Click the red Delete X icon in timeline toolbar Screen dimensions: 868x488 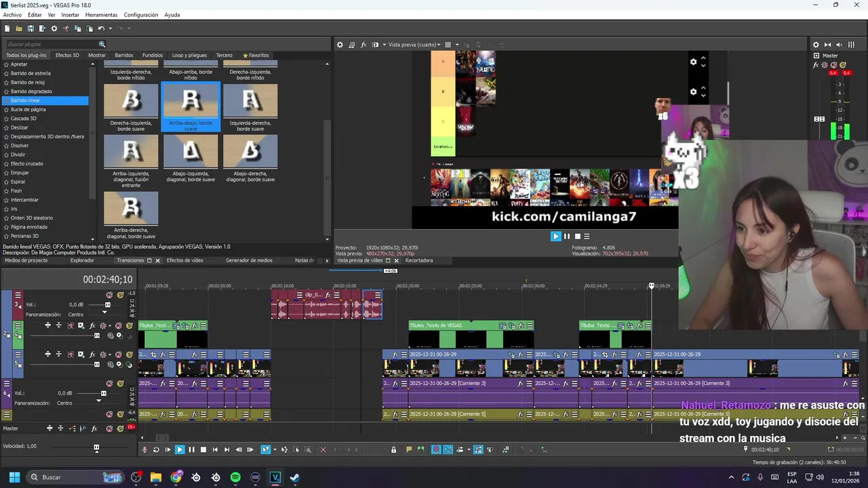click(323, 449)
